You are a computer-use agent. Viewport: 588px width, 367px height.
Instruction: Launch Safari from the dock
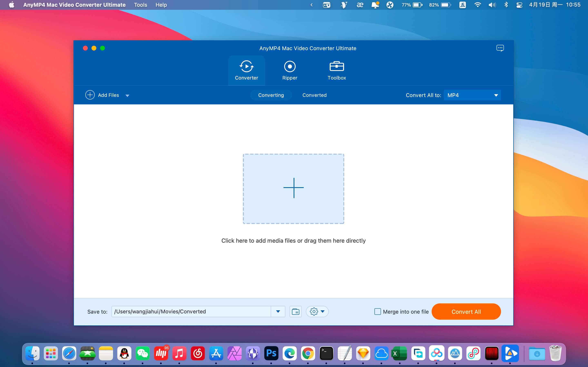tap(69, 353)
